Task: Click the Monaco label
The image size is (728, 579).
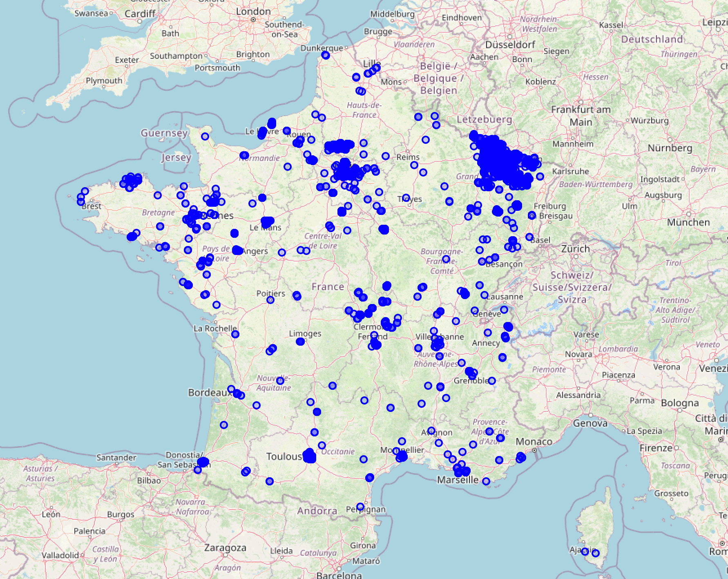Action: tap(534, 442)
